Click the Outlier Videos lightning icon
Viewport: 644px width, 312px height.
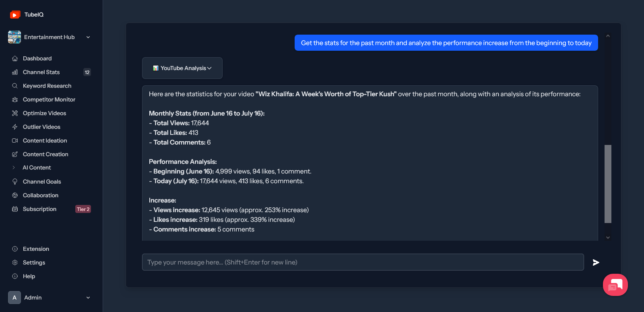(x=15, y=127)
